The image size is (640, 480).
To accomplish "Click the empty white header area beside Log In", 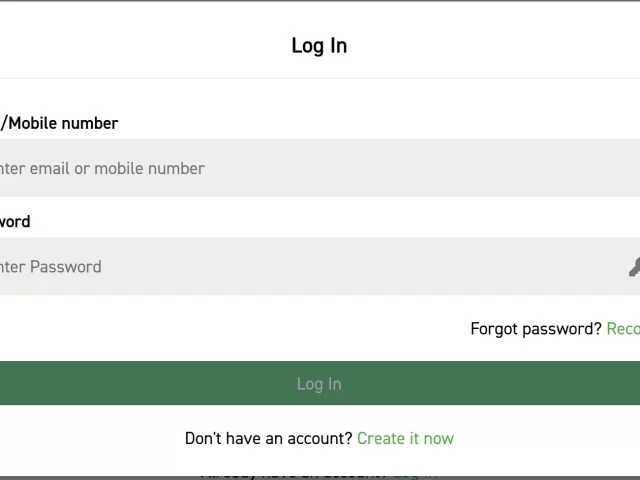I will tap(500, 45).
